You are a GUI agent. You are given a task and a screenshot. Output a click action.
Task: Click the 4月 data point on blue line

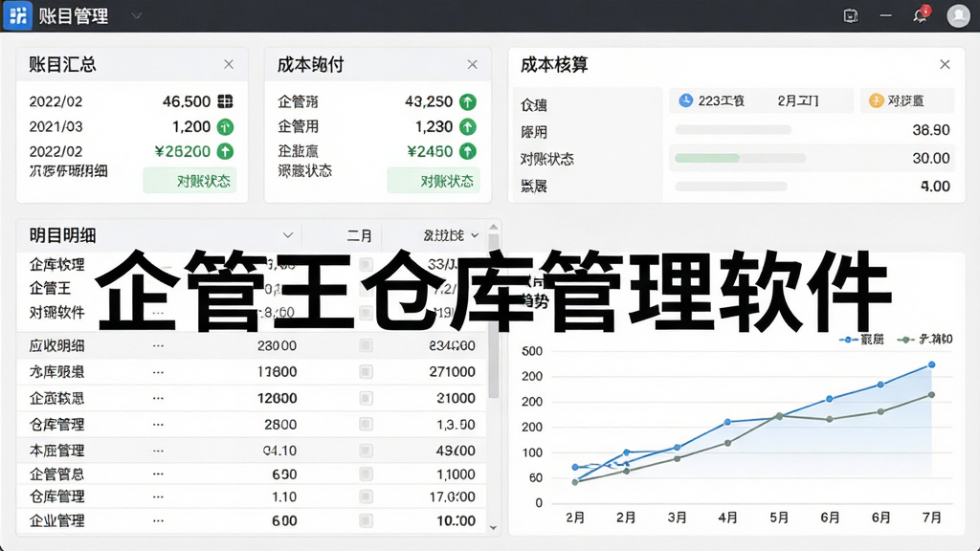point(727,422)
